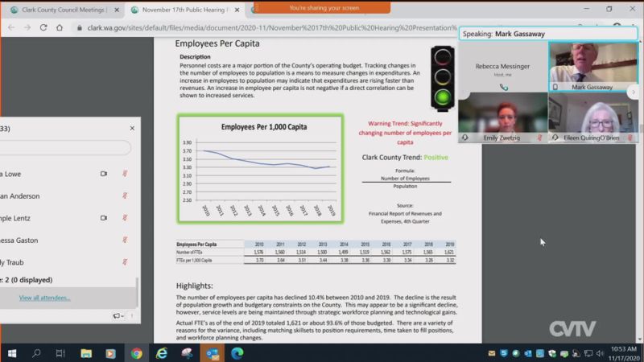Toggle the muted mic icon for Traub
The height and width of the screenshot is (362, 644).
click(124, 262)
